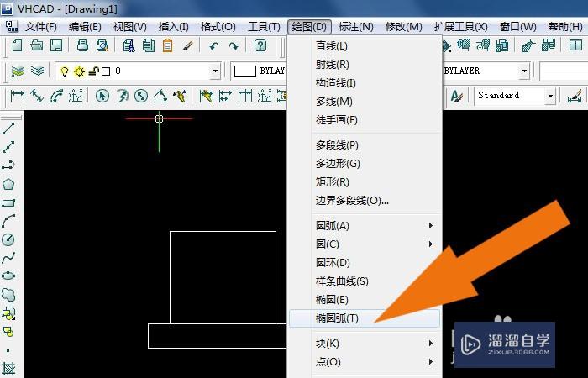
Task: Select the Arc length dimension tool
Action: coord(56,96)
